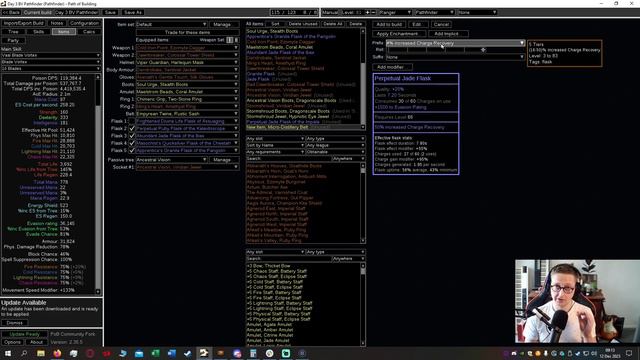Open the Options button
The width and height of the screenshot is (640, 360).
[x=12, y=342]
